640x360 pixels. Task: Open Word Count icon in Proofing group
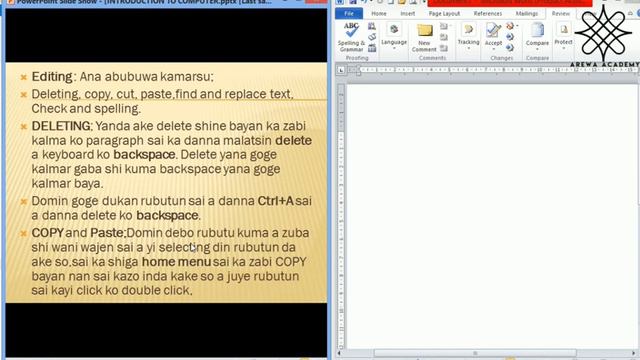point(372,48)
